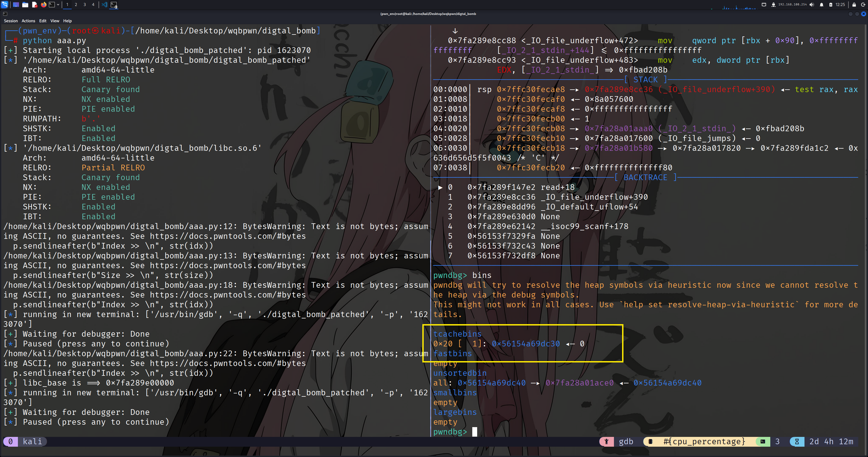Screen dimensions: 868x457
Task: Click the terminal session count icon
Action: click(x=763, y=442)
